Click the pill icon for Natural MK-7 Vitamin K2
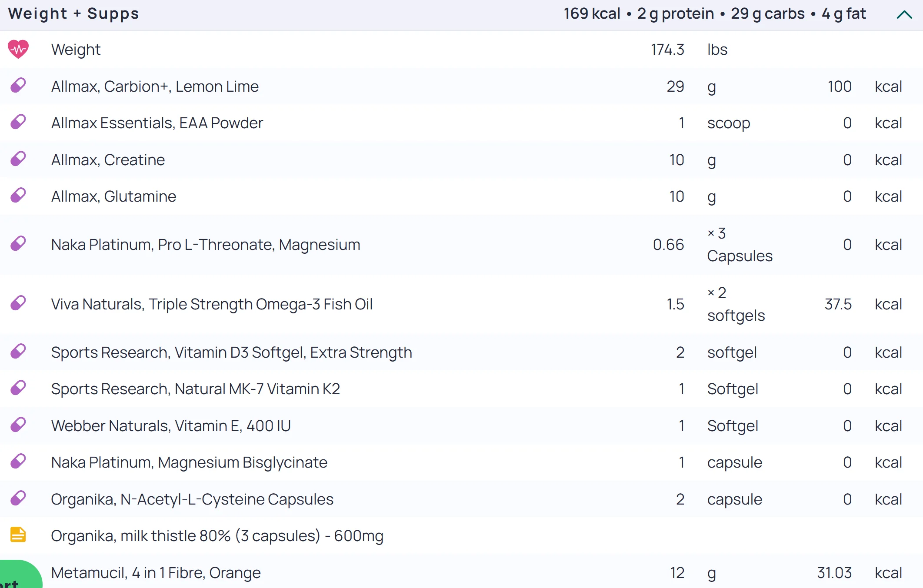923x588 pixels. click(18, 388)
